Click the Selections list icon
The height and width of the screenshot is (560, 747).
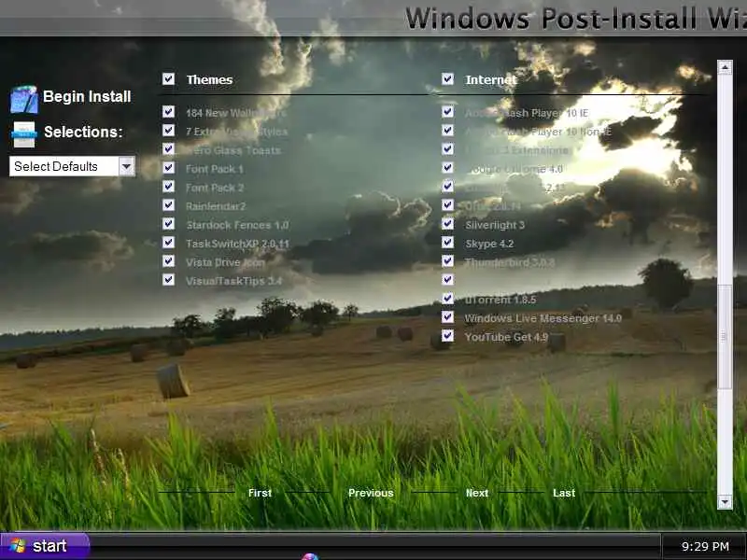(24, 133)
